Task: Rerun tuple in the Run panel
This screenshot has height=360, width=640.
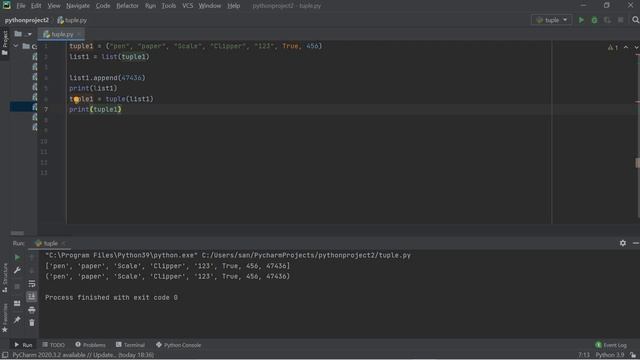Action: click(x=17, y=257)
